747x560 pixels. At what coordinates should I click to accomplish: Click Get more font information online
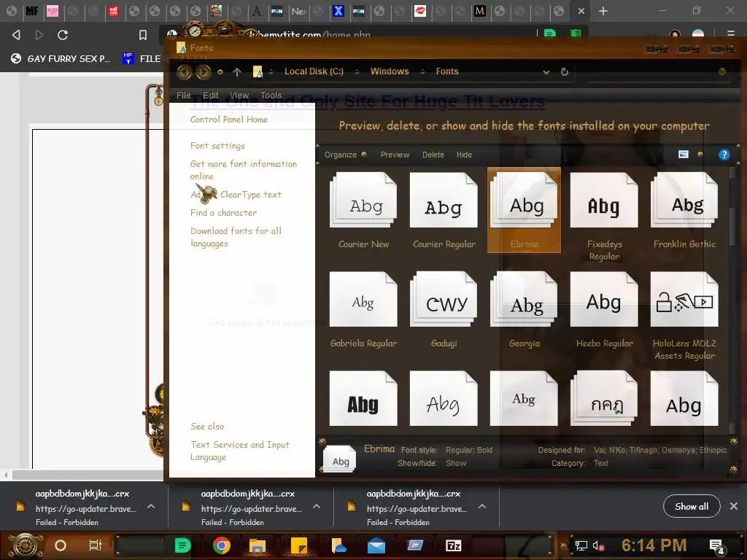pyautogui.click(x=244, y=170)
